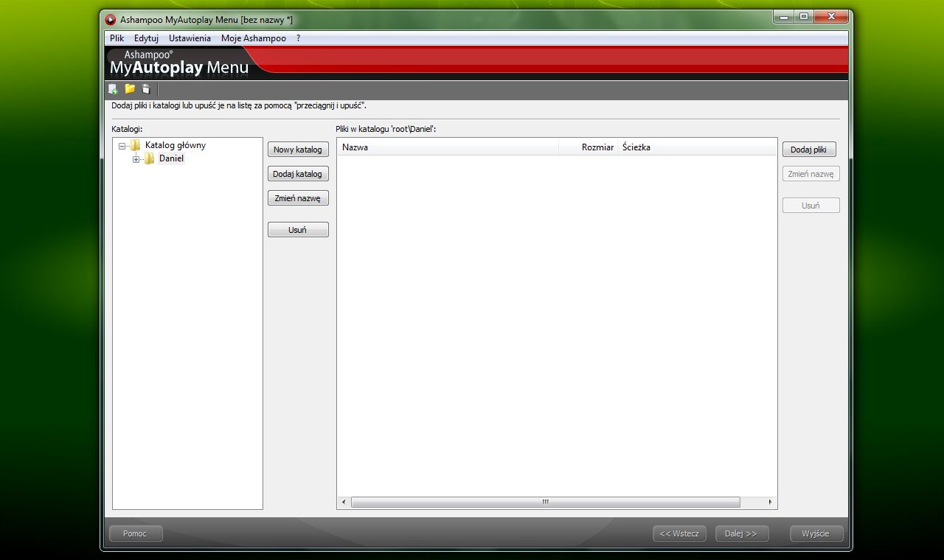Click the Dodaj pliki button
Screen dimensions: 944x560
pyautogui.click(x=809, y=150)
